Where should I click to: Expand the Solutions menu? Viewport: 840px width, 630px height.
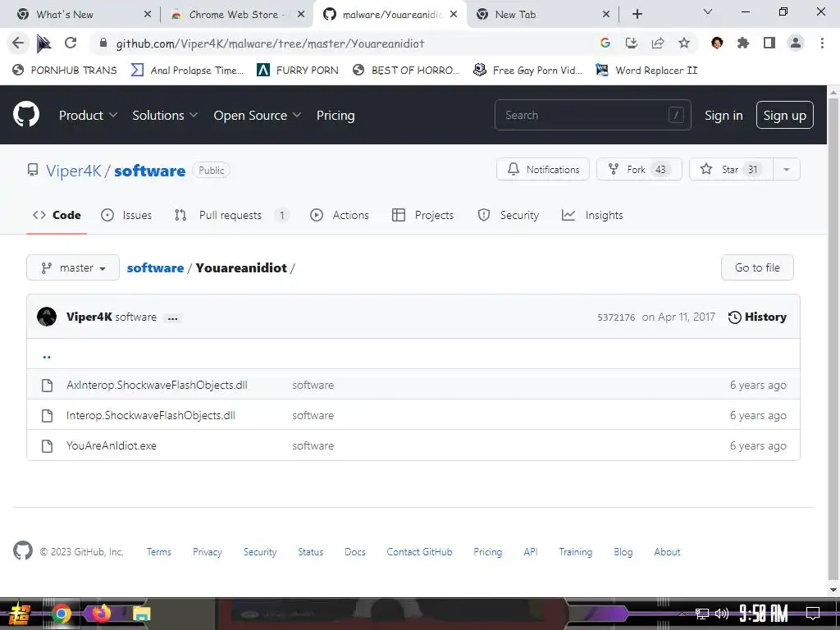pos(165,115)
